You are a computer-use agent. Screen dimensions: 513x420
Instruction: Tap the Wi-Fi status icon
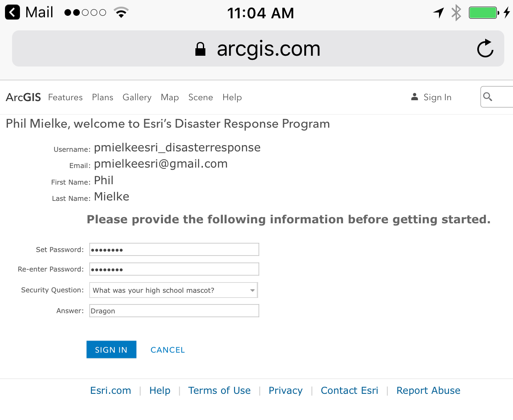click(x=121, y=12)
